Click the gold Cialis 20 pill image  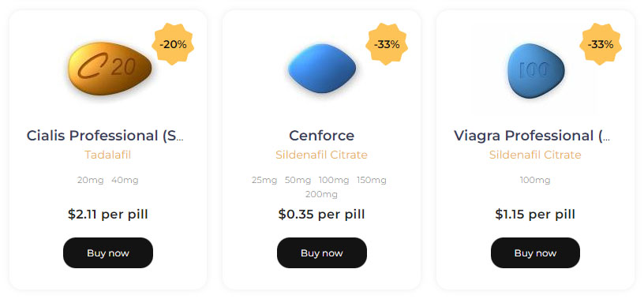click(110, 69)
